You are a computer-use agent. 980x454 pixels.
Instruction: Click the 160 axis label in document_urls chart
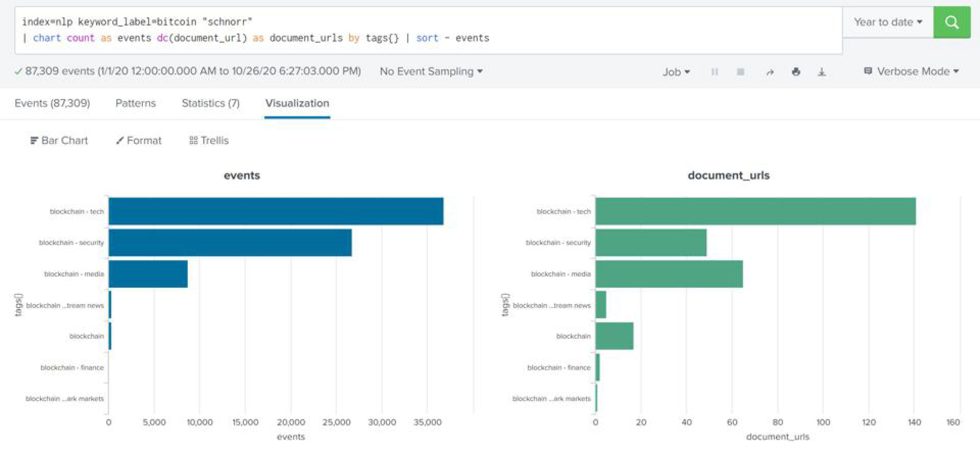[x=953, y=422]
